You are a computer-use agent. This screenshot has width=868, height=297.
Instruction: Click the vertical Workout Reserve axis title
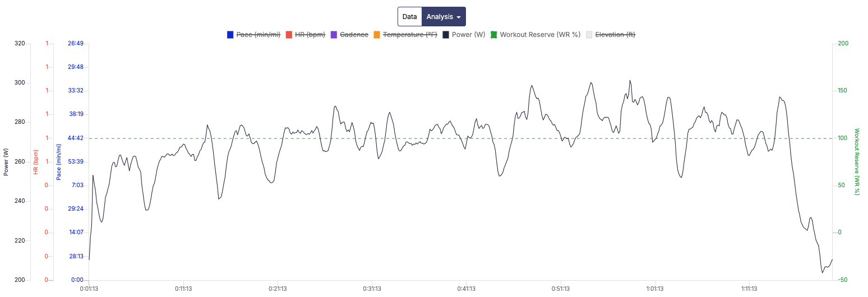pyautogui.click(x=857, y=161)
